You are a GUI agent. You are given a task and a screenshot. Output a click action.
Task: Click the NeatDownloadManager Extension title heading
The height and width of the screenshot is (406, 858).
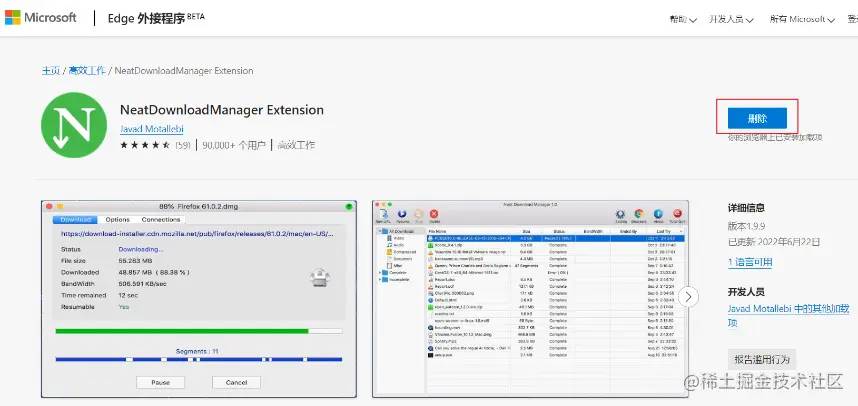coord(222,109)
